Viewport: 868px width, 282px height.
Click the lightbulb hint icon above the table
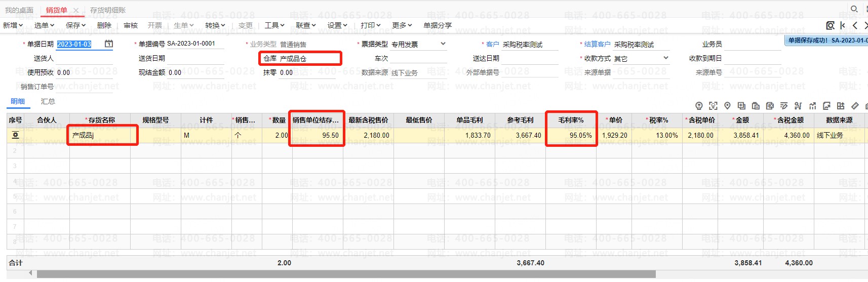699,106
